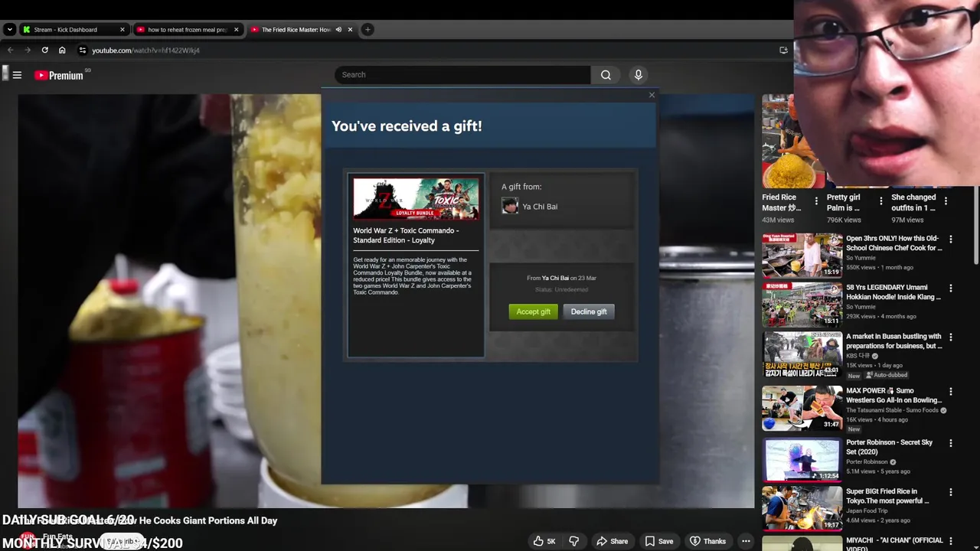Dislike the video with thumbs down
The width and height of the screenshot is (980, 551).
point(573,541)
